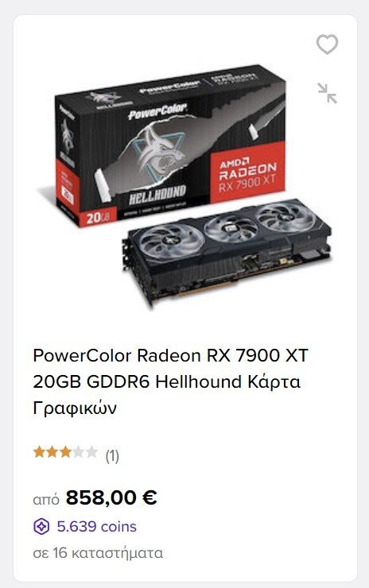Viewport: 369px width, 588px height.
Task: Add product to favorites with heart icon
Action: (327, 44)
